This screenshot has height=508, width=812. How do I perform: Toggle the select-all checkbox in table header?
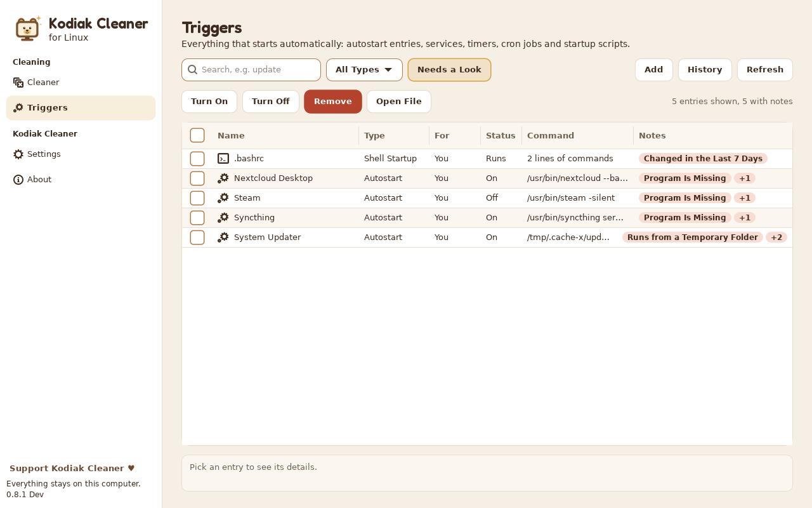197,135
